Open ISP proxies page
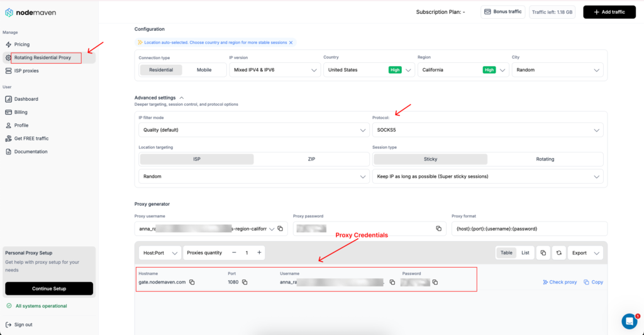Screen dimensions: 644x335 click(26, 71)
